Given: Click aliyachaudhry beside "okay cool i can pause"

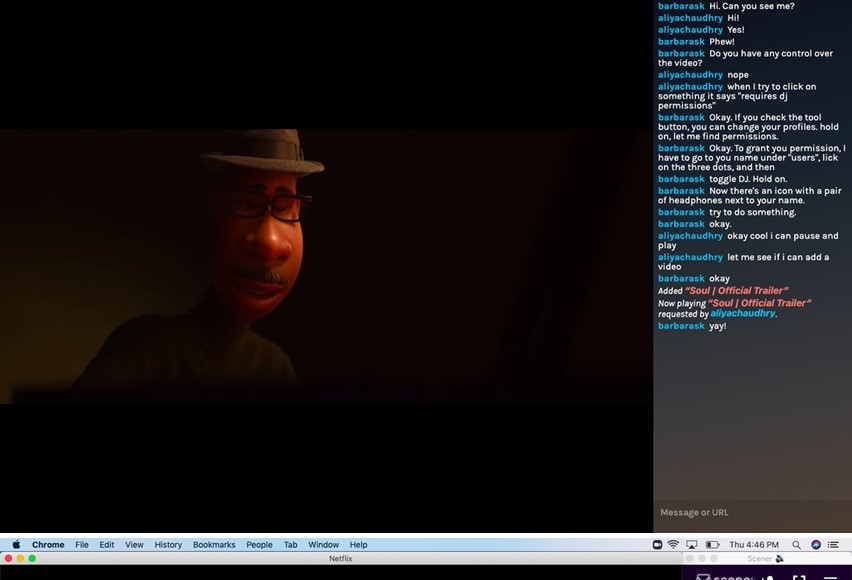Looking at the screenshot, I should point(690,236).
